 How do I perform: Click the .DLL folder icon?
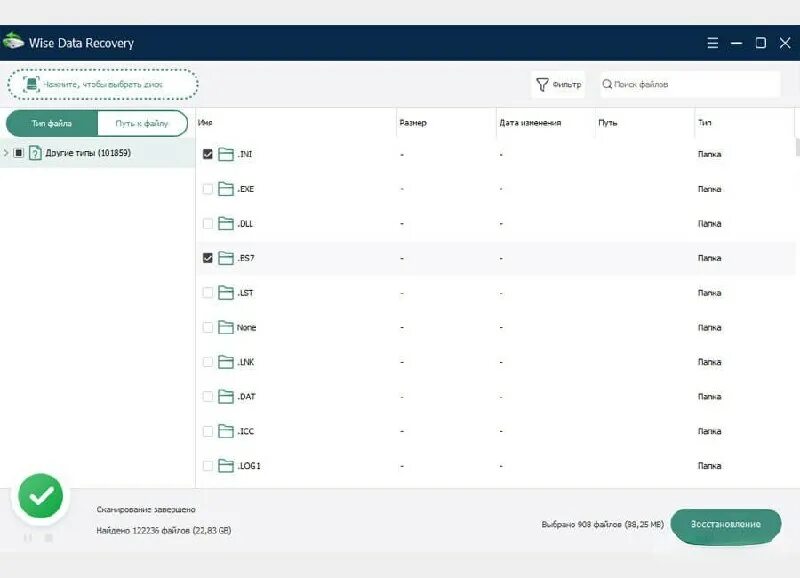click(x=226, y=223)
